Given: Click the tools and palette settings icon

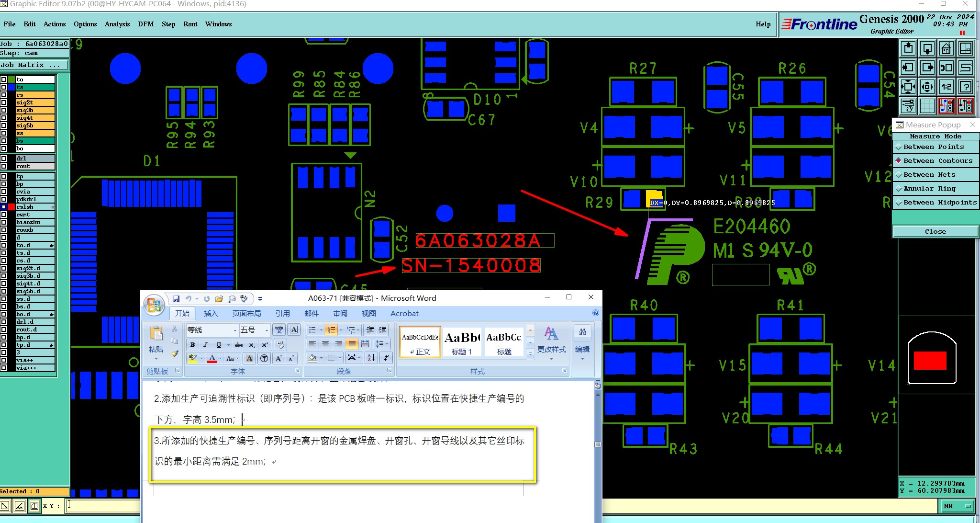Looking at the screenshot, I should click(x=908, y=106).
